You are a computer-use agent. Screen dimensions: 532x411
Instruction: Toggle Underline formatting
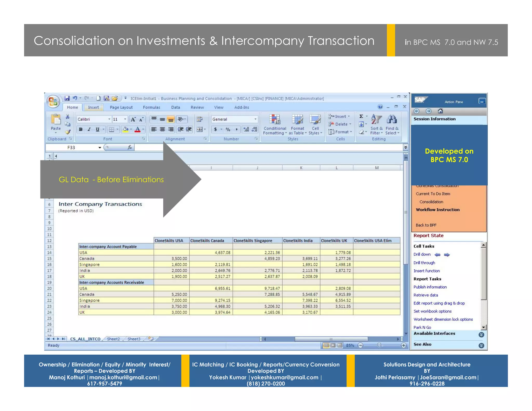tap(98, 129)
